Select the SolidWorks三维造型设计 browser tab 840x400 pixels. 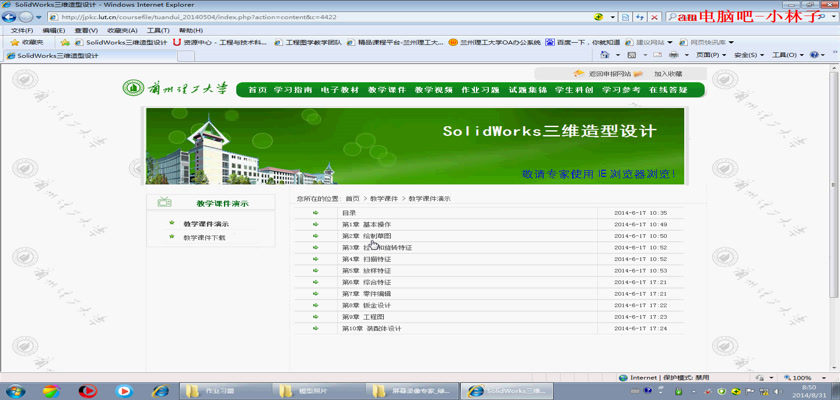pos(90,55)
